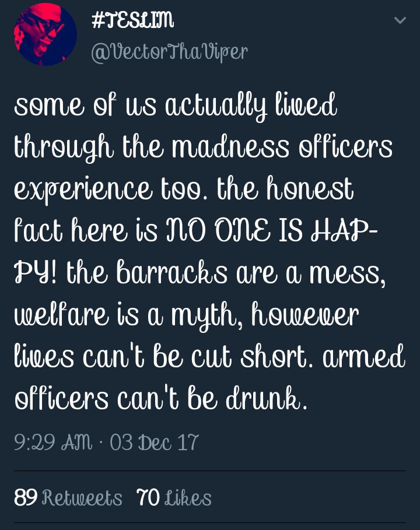Viewport: 420px width, 530px height.
Task: Tap the number 70 like count
Action: (148, 497)
